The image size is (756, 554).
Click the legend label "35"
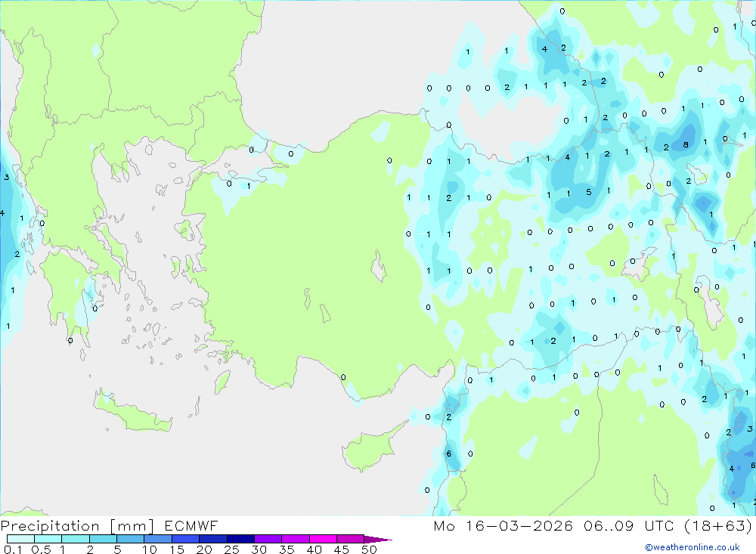(x=287, y=549)
